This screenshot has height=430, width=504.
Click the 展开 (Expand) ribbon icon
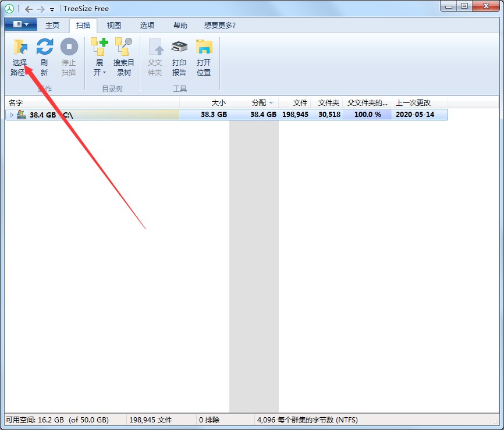tap(98, 56)
